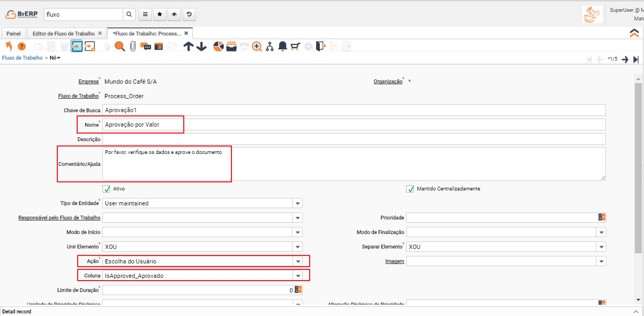Click the magnifier Find record icon
This screenshot has width=644, height=316.
click(x=119, y=47)
